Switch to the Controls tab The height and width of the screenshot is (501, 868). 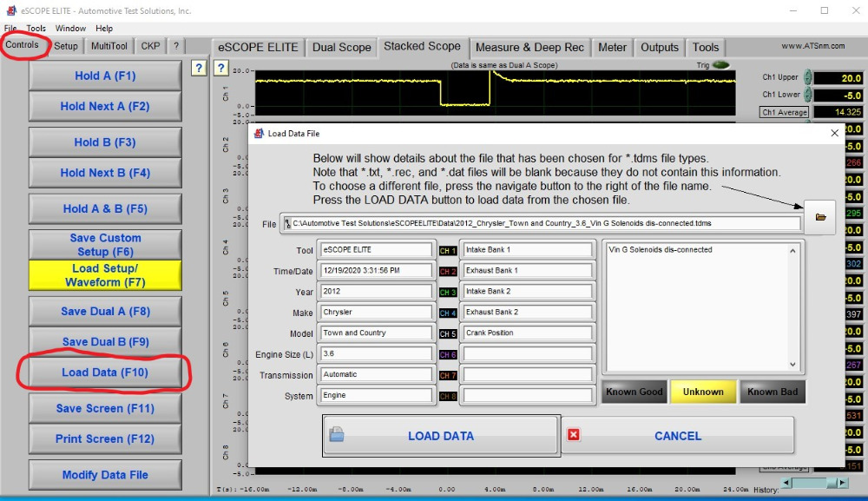click(23, 45)
